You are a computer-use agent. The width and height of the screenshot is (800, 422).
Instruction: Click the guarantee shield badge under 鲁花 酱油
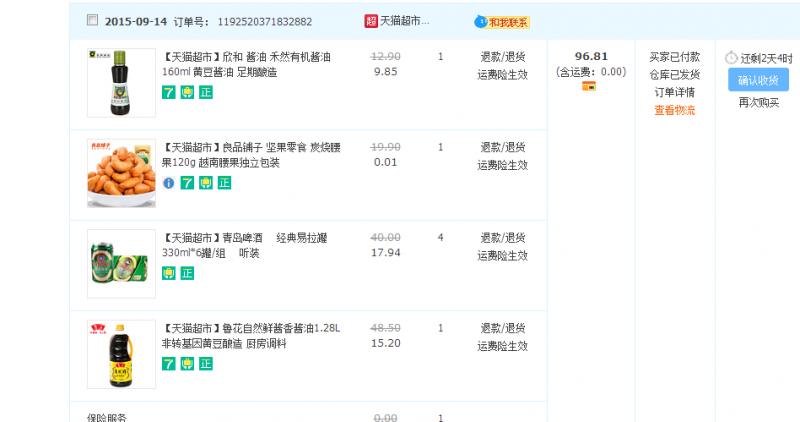click(x=187, y=363)
